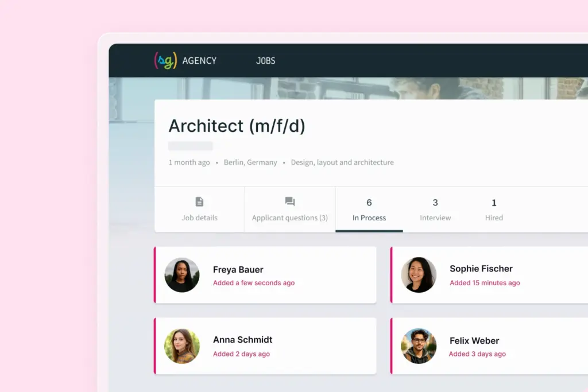The image size is (588, 392).
Task: Open the JOBS menu in top navigation
Action: [x=265, y=61]
